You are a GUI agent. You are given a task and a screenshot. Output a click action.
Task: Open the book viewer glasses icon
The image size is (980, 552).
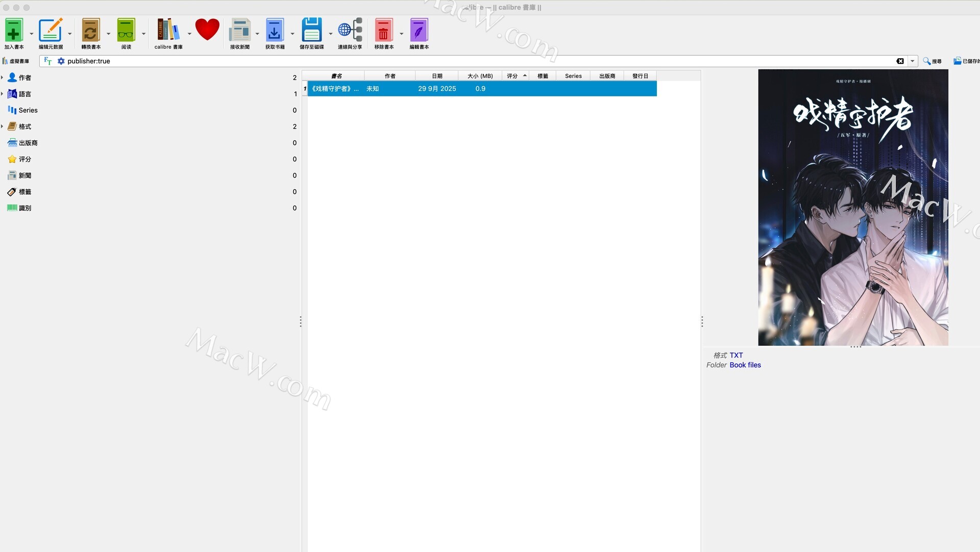[126, 31]
